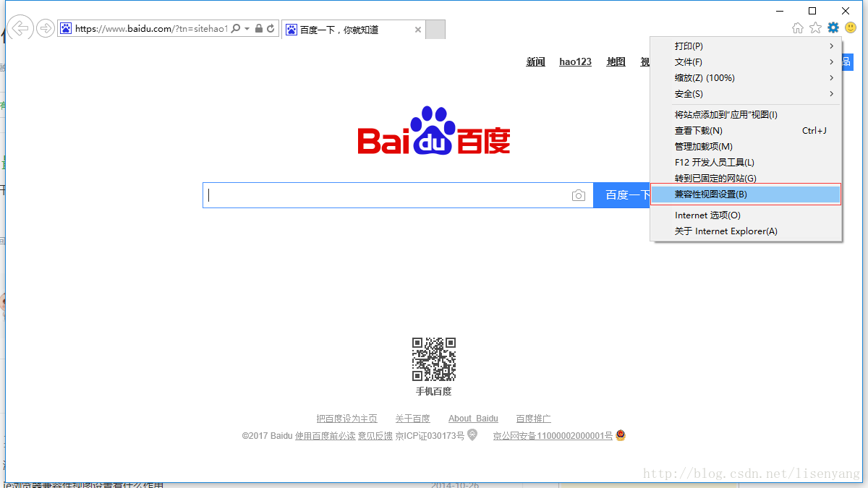
Task: Click the 把百度设为主页 link
Action: (346, 419)
